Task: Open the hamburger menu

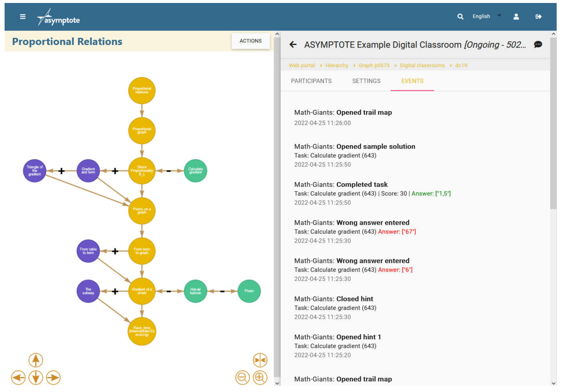Action: point(23,17)
